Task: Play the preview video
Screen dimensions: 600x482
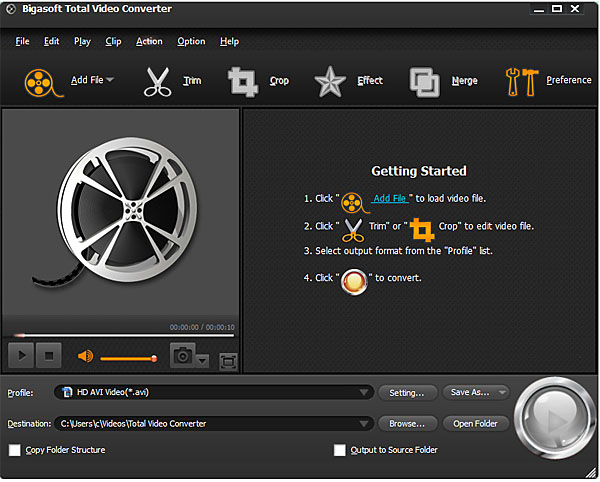Action: tap(21, 356)
